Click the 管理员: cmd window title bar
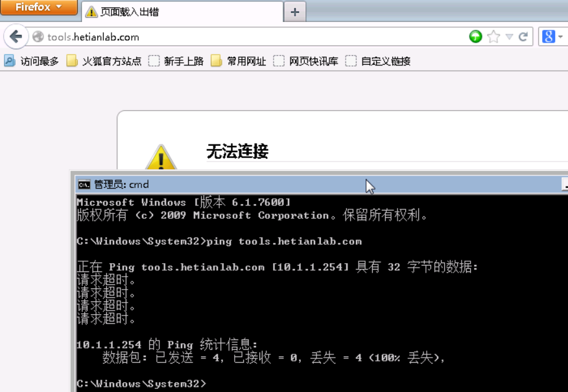This screenshot has height=392, width=568. tap(319, 185)
